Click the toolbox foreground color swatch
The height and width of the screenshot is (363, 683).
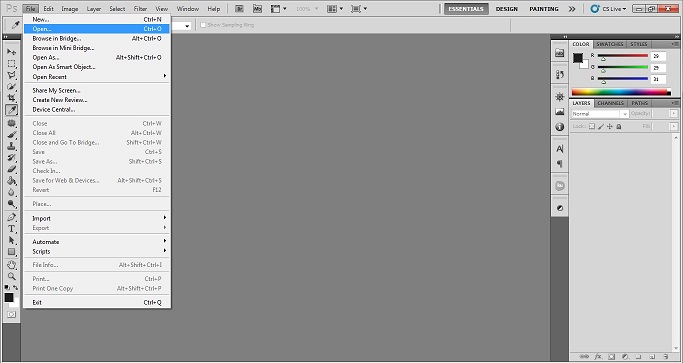tap(9, 298)
